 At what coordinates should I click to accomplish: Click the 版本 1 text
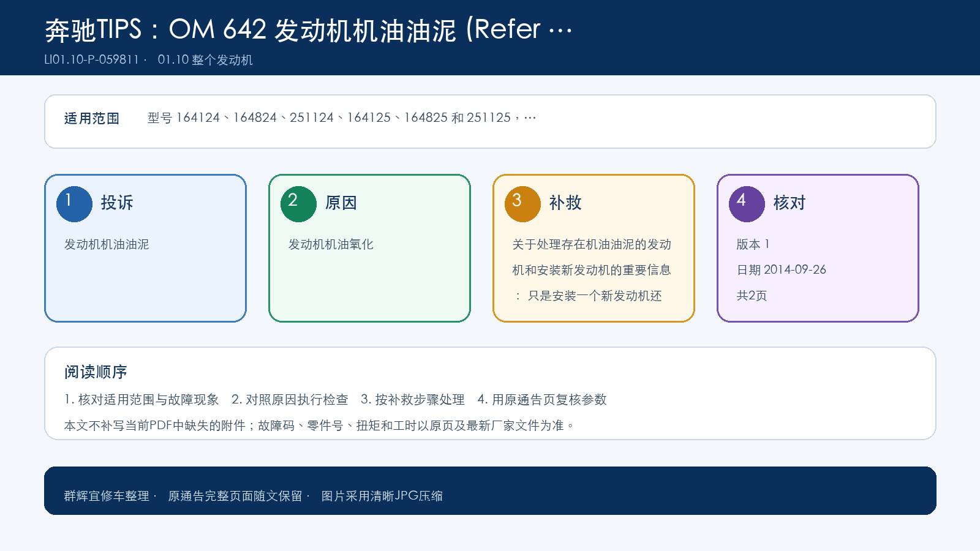753,244
